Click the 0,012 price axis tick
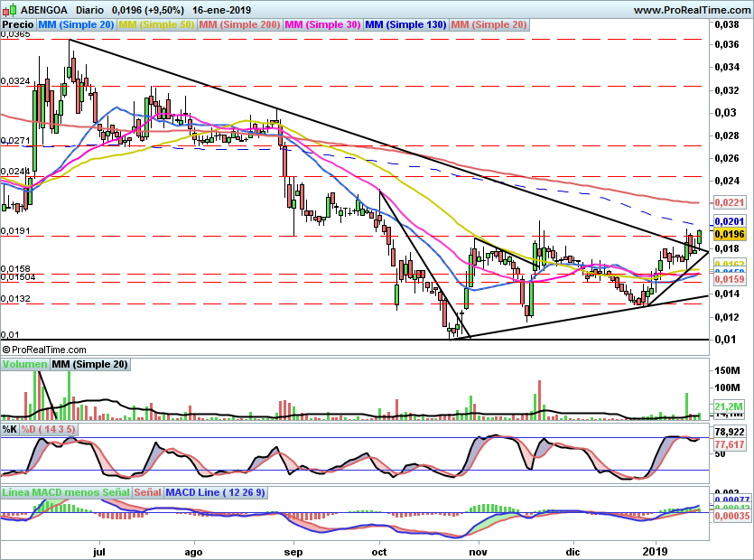The image size is (754, 560). coord(727,317)
